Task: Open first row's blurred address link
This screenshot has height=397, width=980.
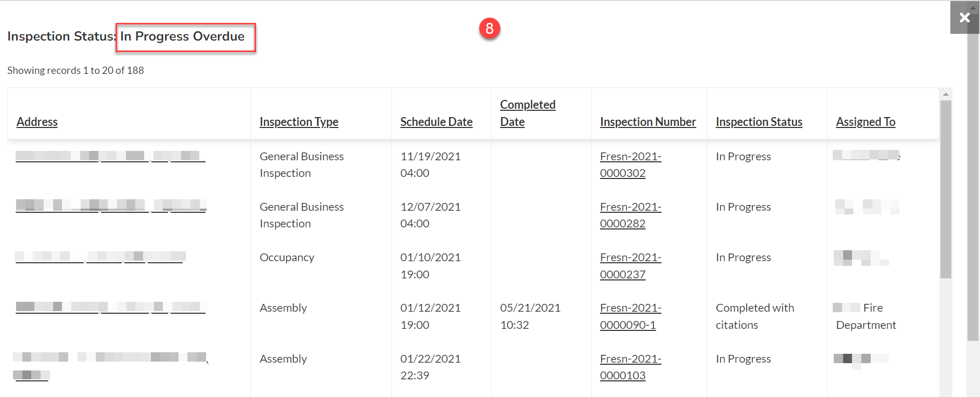Action: [x=110, y=156]
